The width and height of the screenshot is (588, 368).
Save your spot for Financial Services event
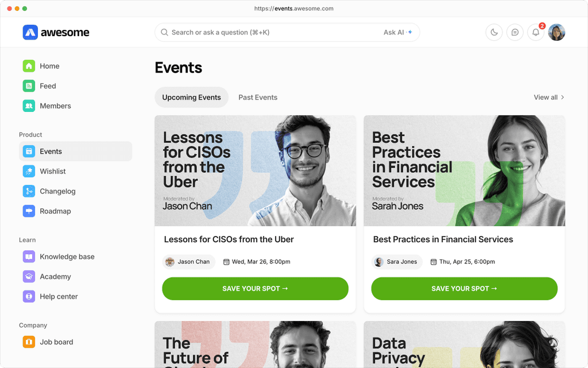click(464, 289)
